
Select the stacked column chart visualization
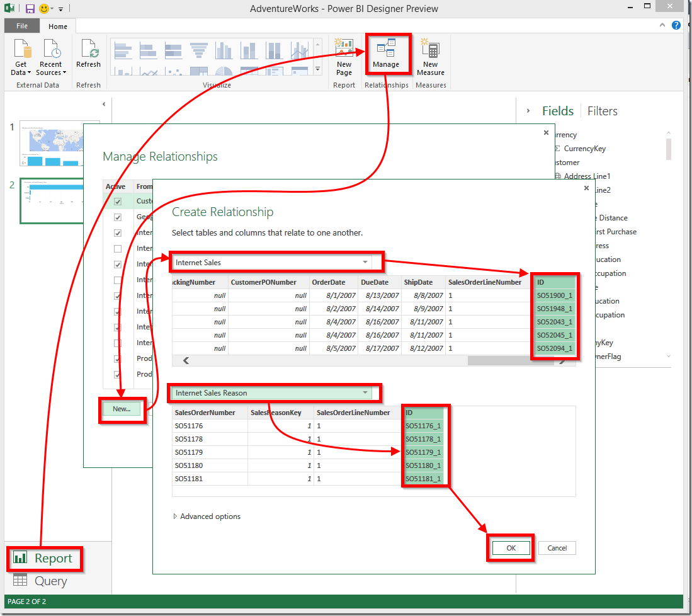coord(249,51)
